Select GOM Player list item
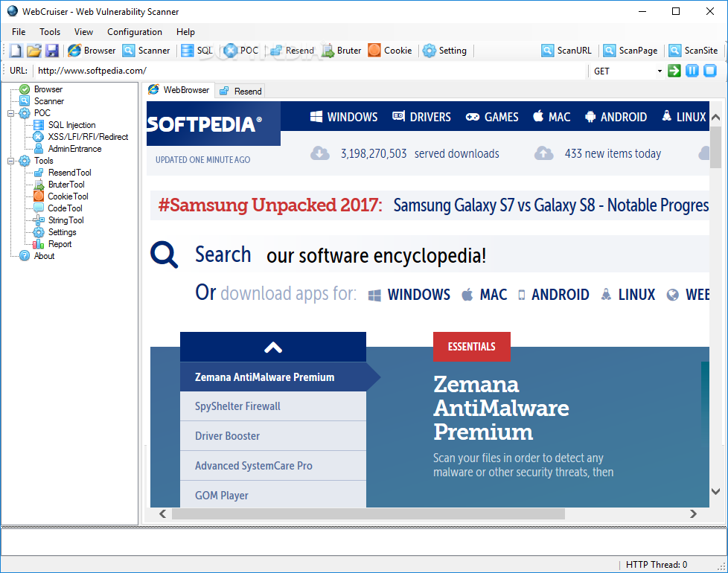 click(273, 495)
